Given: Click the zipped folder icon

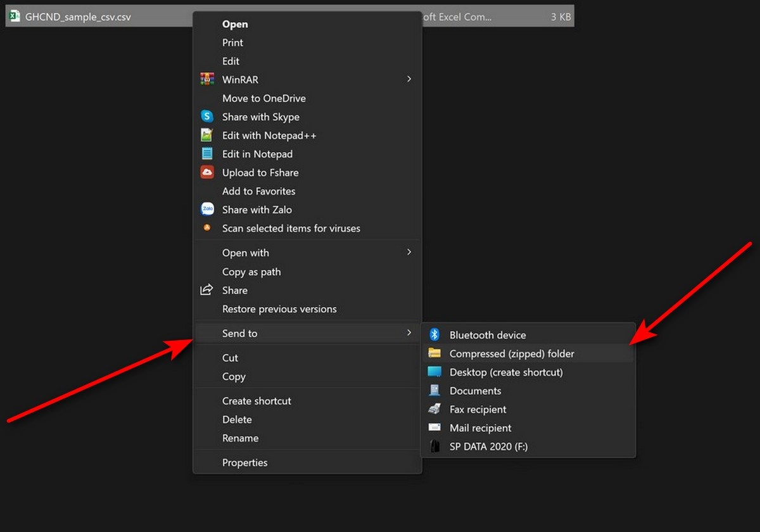Looking at the screenshot, I should [434, 353].
